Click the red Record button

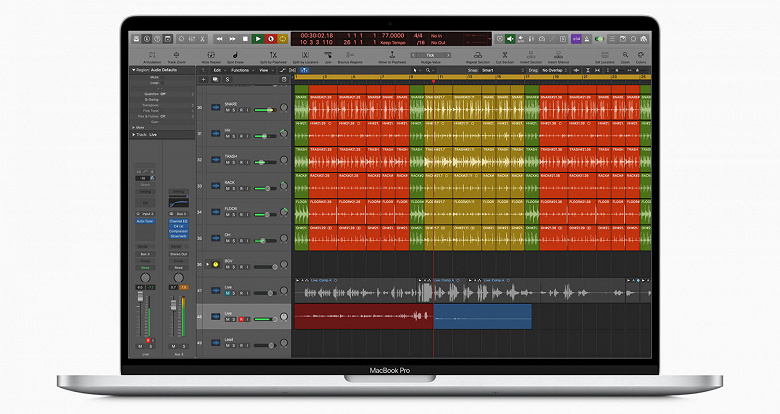[269, 39]
